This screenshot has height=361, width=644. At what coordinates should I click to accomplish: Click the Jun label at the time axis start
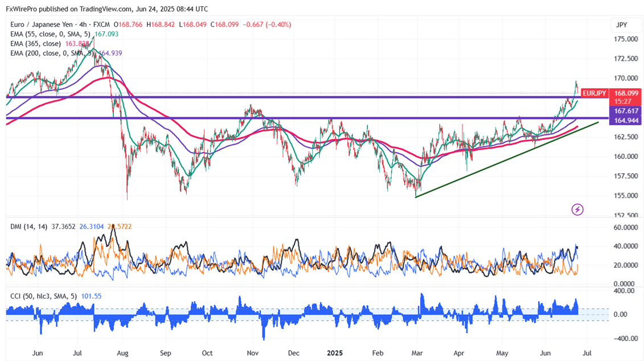coord(38,353)
